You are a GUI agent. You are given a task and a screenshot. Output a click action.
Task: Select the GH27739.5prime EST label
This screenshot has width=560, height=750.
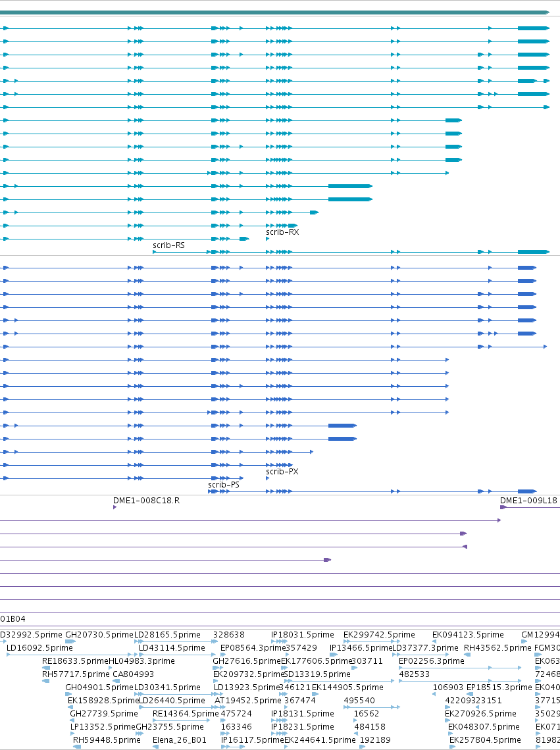(104, 714)
